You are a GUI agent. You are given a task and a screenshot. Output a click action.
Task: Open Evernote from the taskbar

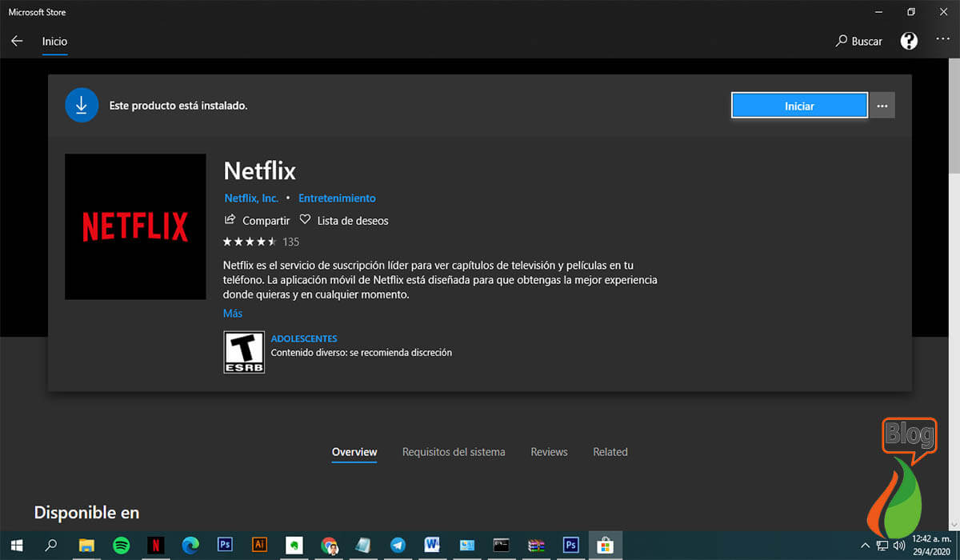click(x=294, y=545)
